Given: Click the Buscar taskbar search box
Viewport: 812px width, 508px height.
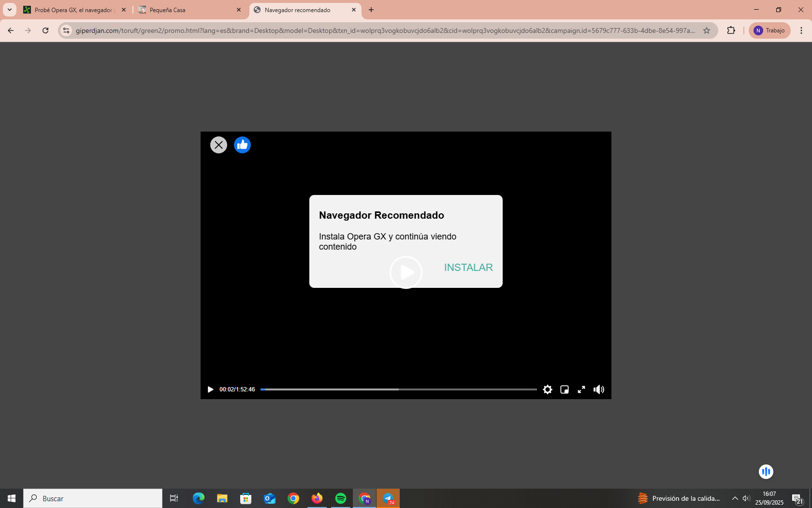Looking at the screenshot, I should 93,498.
